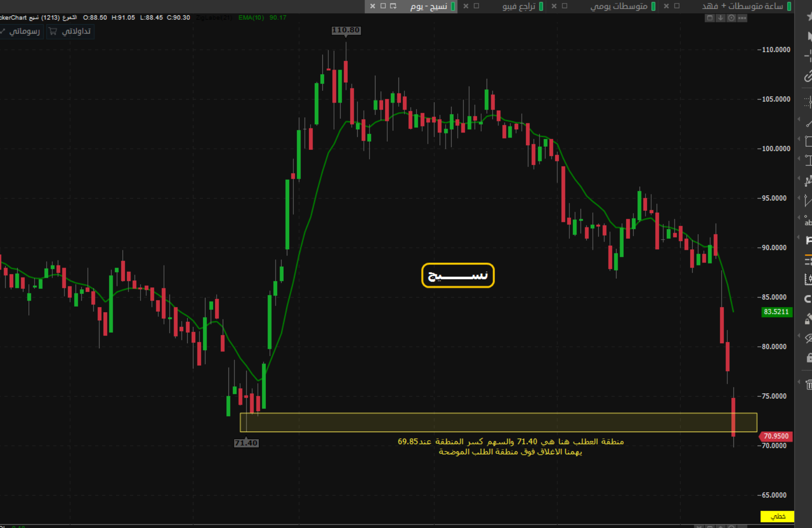Click the تداولاتي cart button
This screenshot has height=528, width=812.
[71, 31]
